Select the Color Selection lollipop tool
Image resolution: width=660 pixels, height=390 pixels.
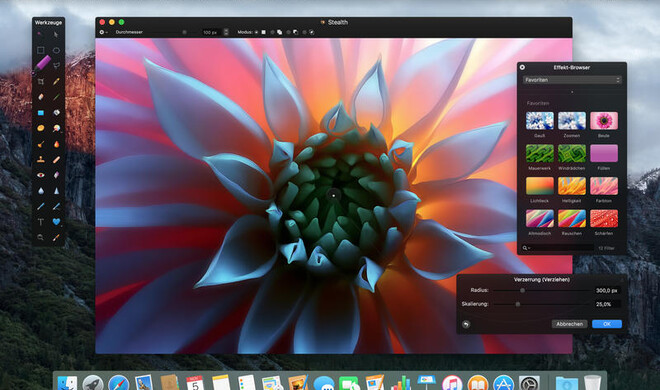[56, 128]
